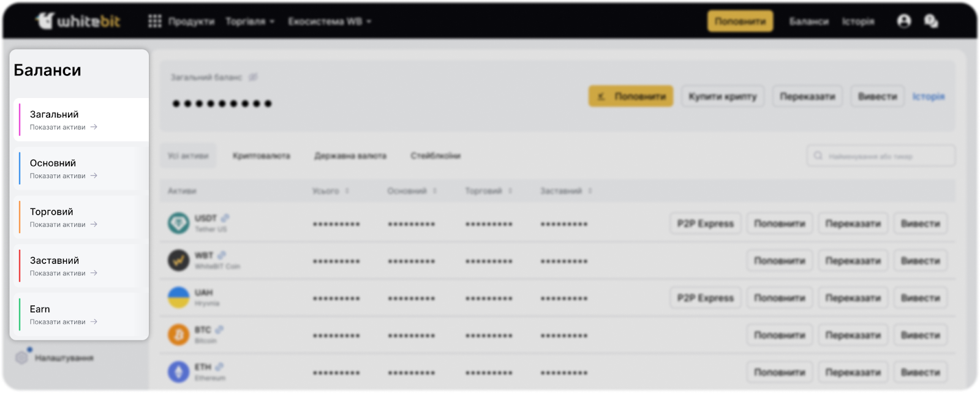Viewport: 980px width, 393px height.
Task: Click the link icon next to ETH
Action: tap(219, 367)
